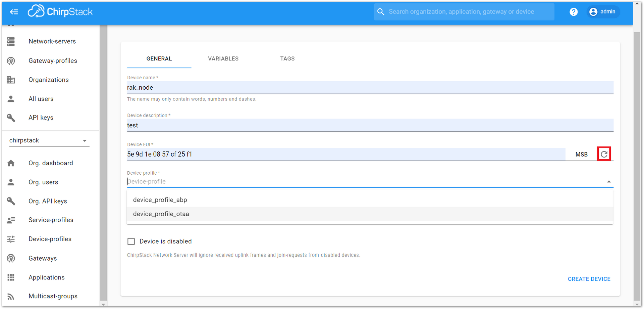Click the Gateway-profiles antenna icon
Image resolution: width=644 pixels, height=309 pixels.
coord(11,61)
